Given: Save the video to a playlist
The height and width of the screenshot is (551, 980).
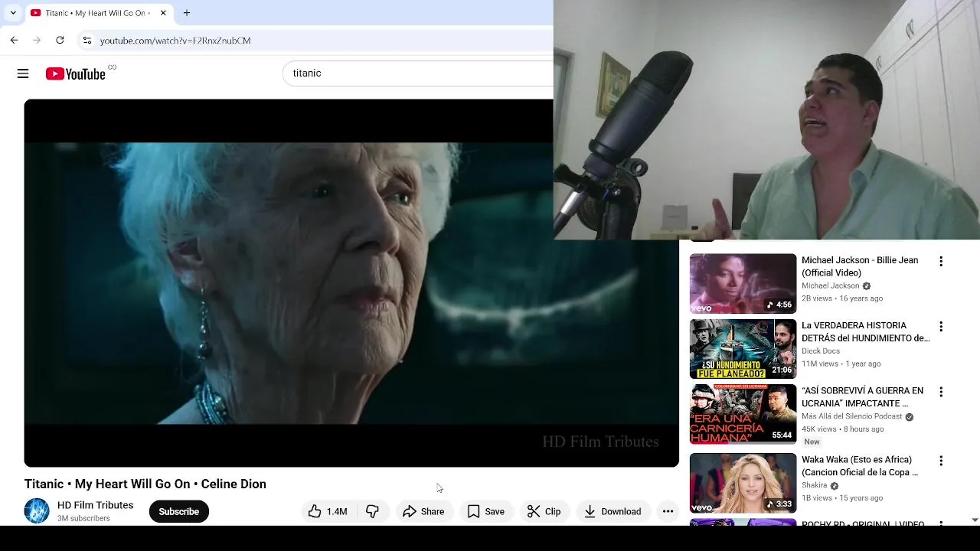Looking at the screenshot, I should [x=486, y=511].
